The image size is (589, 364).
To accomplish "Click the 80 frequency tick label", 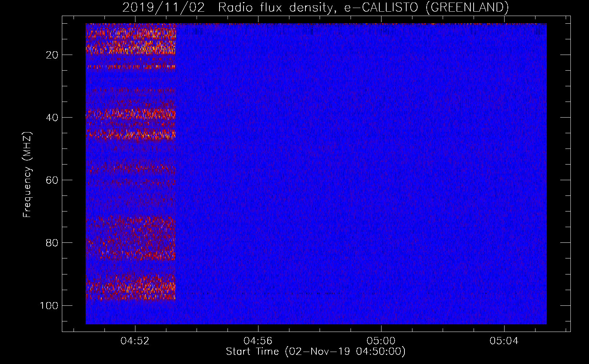I will click(x=52, y=243).
